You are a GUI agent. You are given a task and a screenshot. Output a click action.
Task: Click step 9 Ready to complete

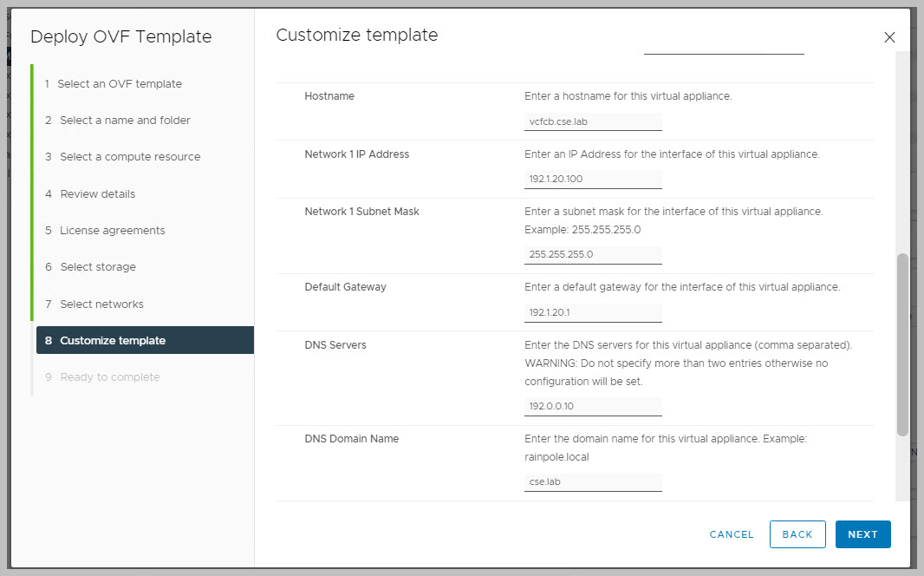click(x=109, y=377)
